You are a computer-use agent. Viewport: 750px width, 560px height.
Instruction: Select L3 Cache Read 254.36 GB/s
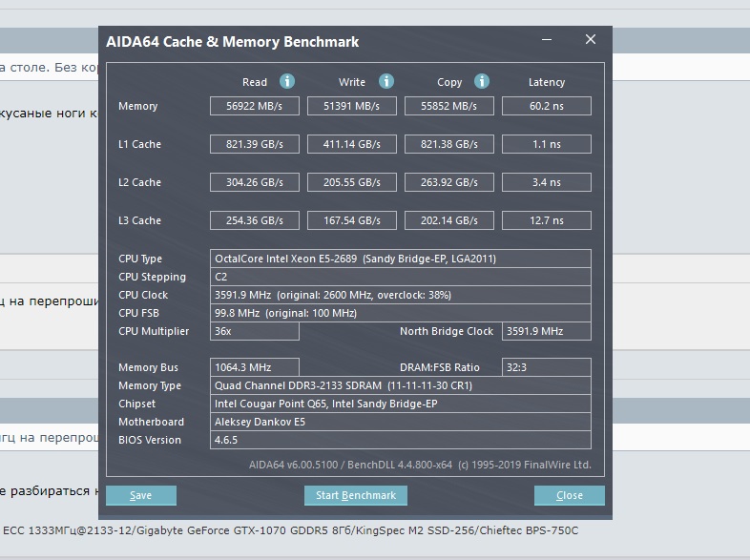[x=255, y=220]
